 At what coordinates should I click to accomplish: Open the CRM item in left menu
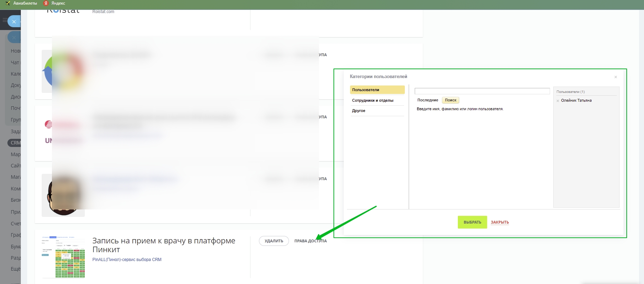tap(15, 143)
